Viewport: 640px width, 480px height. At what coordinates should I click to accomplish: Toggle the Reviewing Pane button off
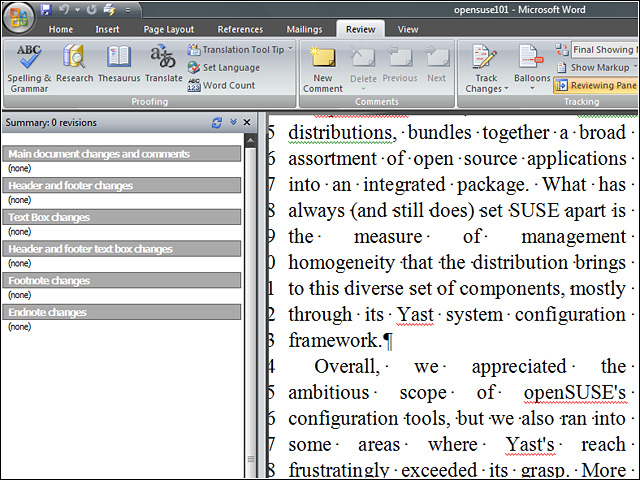(596, 85)
